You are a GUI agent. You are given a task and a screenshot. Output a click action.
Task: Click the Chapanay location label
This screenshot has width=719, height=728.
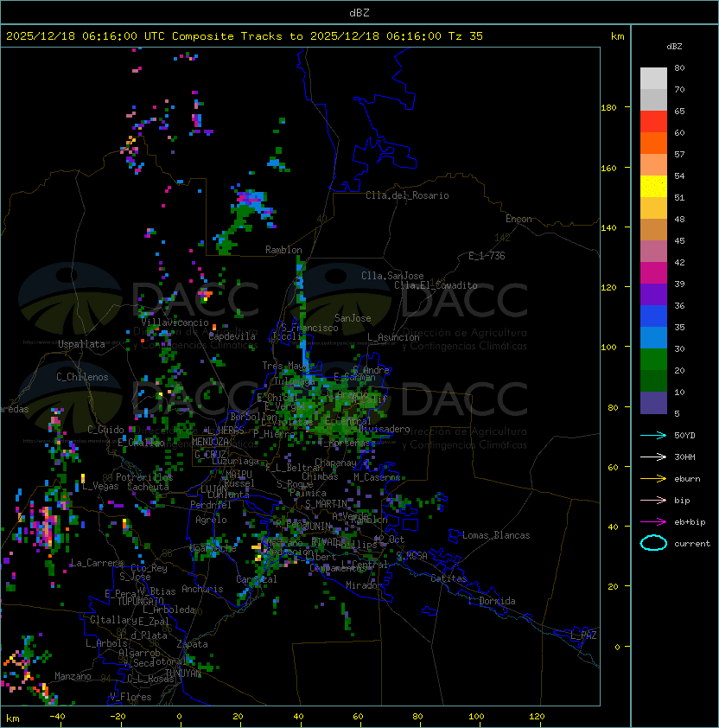click(335, 463)
